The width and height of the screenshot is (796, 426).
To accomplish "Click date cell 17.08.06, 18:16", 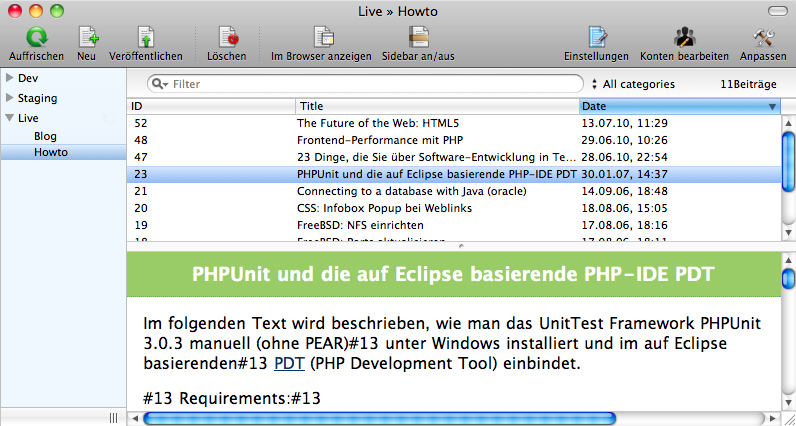I will pyautogui.click(x=624, y=225).
